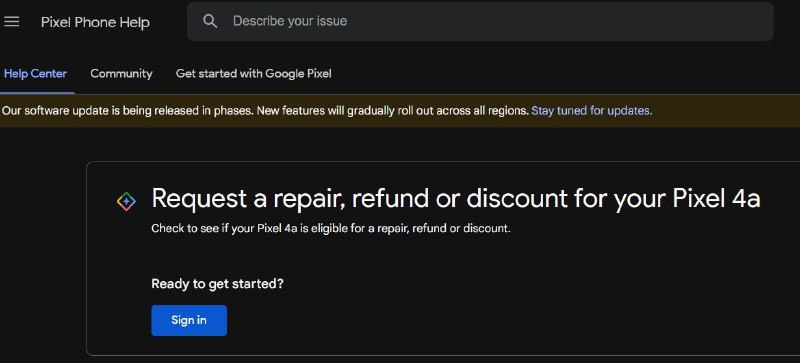Open the hamburger main menu
Image resolution: width=800 pixels, height=363 pixels.
[11, 21]
